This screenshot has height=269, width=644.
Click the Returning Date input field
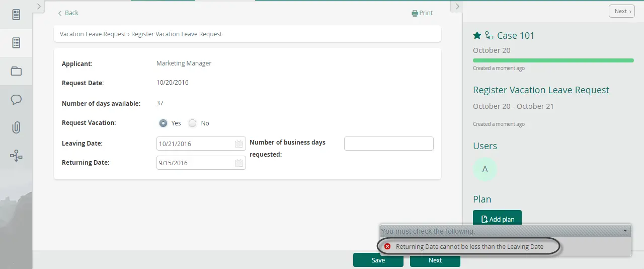click(201, 163)
